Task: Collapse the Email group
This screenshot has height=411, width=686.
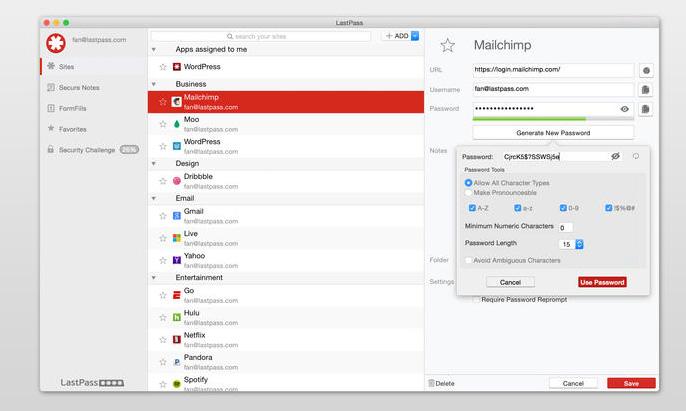Action: pyautogui.click(x=154, y=198)
